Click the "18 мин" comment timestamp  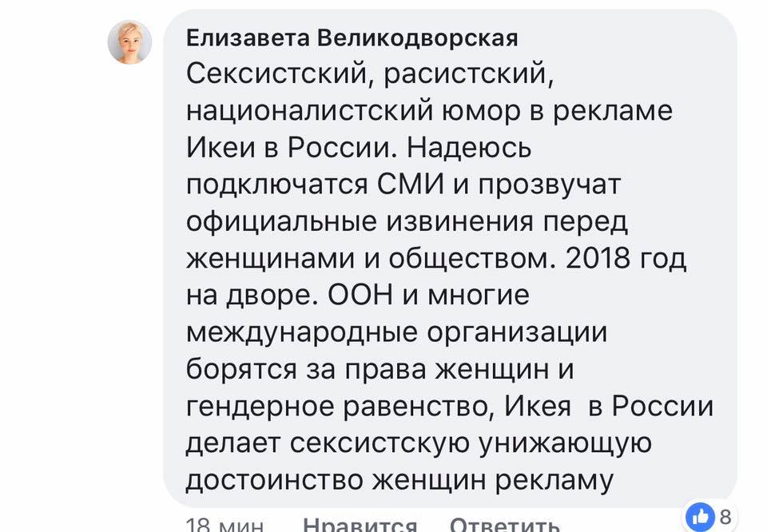225,525
